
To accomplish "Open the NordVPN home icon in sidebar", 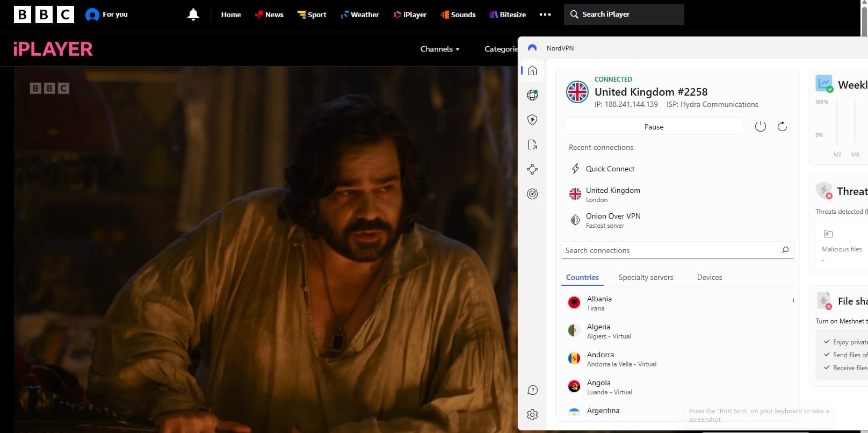I will tap(532, 70).
